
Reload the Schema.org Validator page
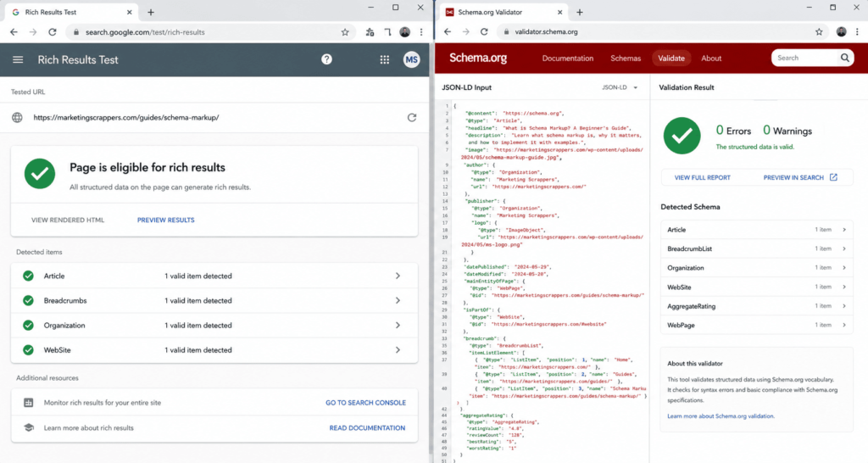pyautogui.click(x=484, y=31)
